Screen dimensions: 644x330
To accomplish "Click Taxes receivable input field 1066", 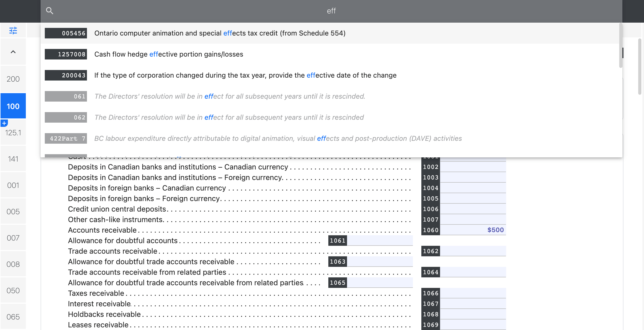I will coord(473,293).
